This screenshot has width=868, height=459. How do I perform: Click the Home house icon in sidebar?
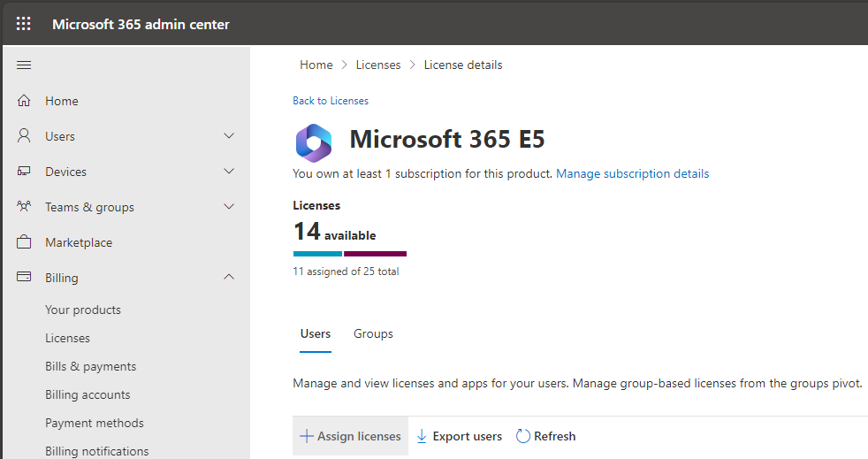point(24,101)
